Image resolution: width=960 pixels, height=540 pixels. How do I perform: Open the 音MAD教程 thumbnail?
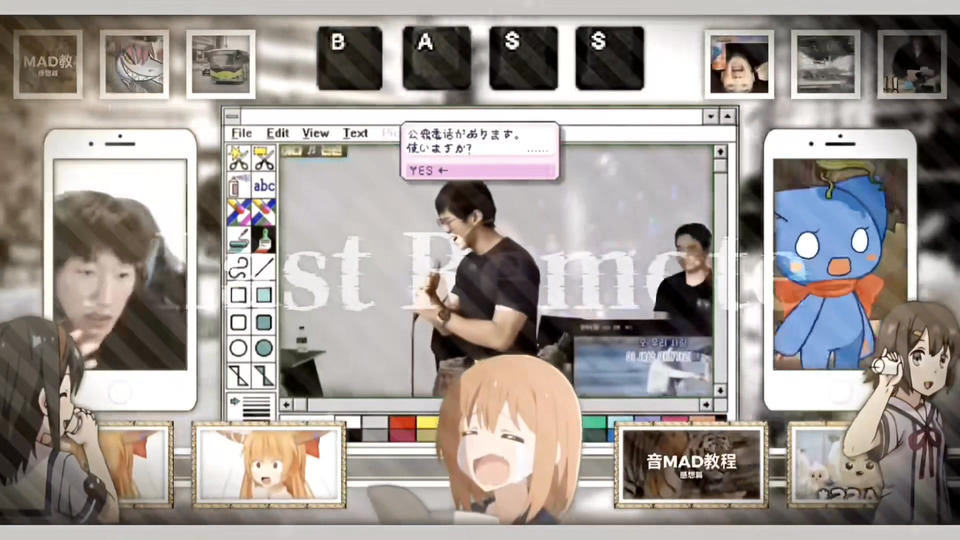(x=691, y=465)
